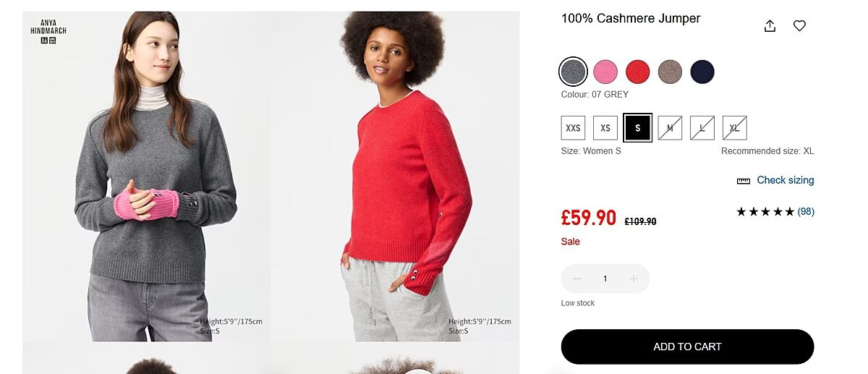Select the crossed-out size M
This screenshot has width=868, height=374.
coord(670,128)
